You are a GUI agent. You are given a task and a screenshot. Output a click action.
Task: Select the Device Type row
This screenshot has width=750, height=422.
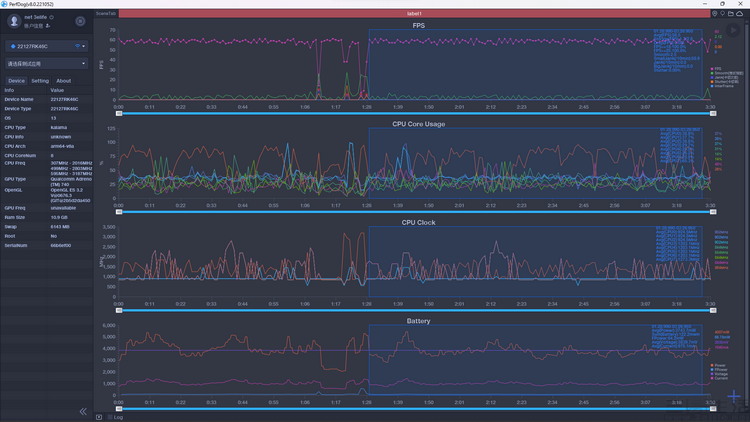point(47,109)
